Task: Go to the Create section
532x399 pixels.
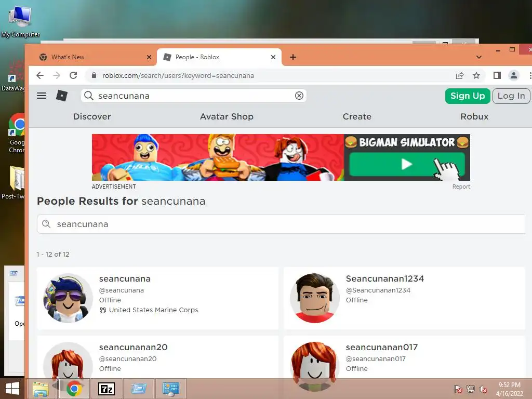Action: 357,116
